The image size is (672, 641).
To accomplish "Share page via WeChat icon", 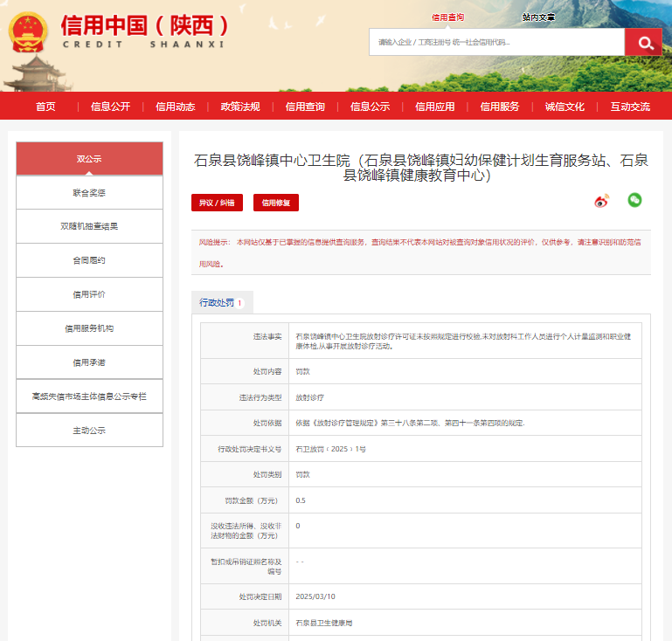I will 634,200.
